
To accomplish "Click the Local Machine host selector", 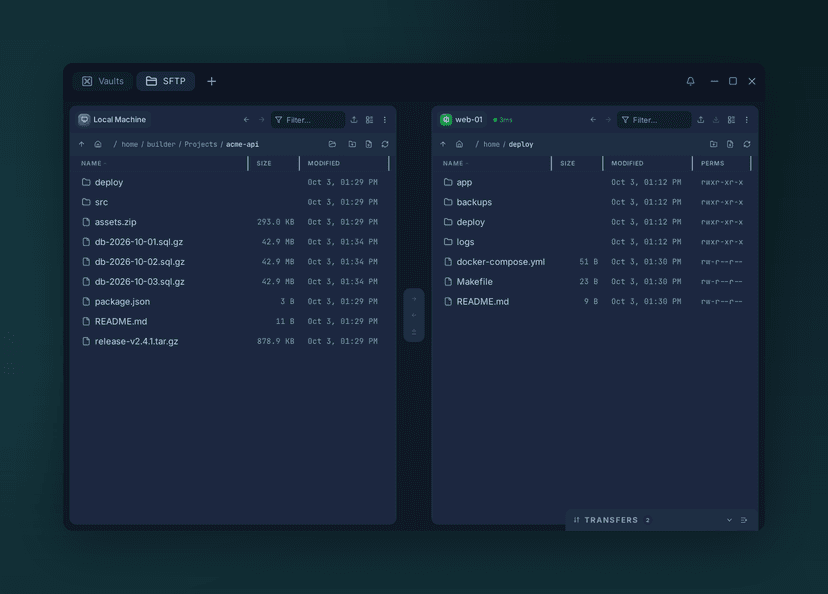I will click(113, 120).
